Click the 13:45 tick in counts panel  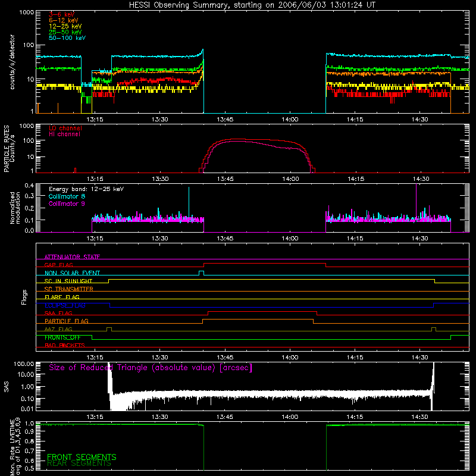(225, 120)
